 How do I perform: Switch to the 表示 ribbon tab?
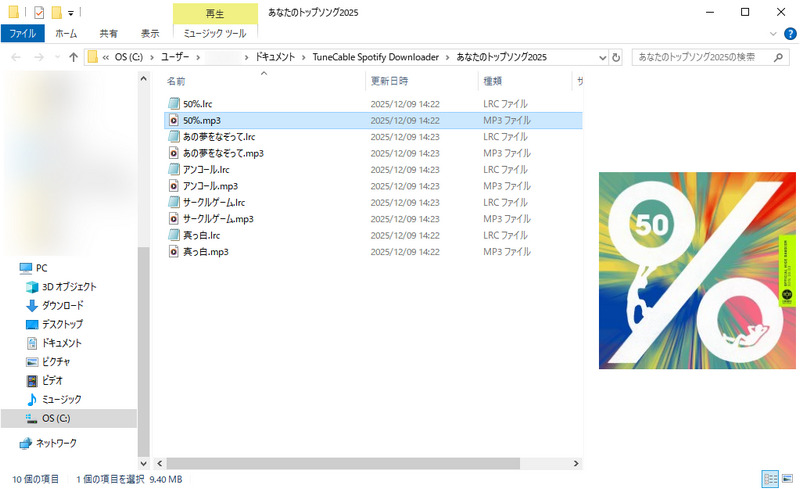[x=150, y=34]
